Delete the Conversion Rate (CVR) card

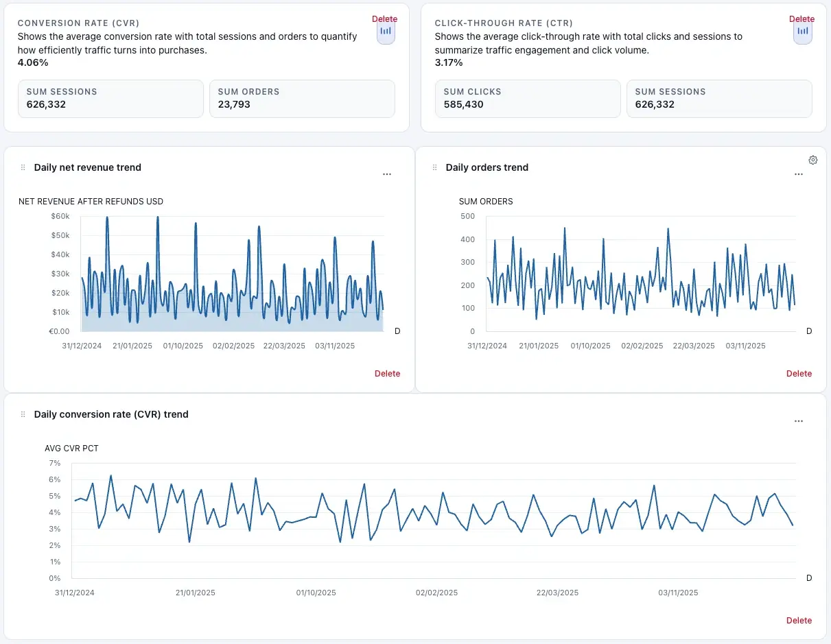384,19
